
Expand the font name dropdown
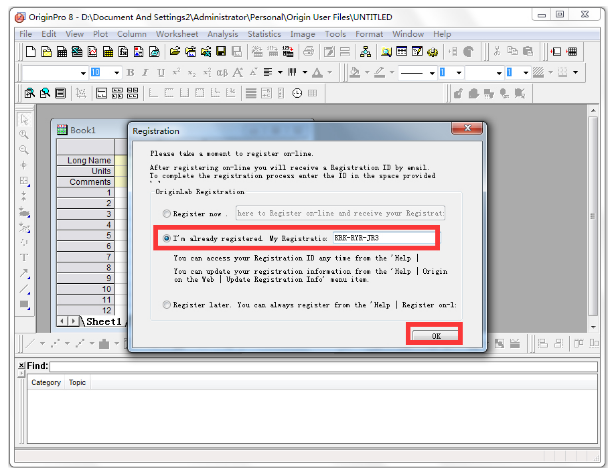[x=83, y=73]
